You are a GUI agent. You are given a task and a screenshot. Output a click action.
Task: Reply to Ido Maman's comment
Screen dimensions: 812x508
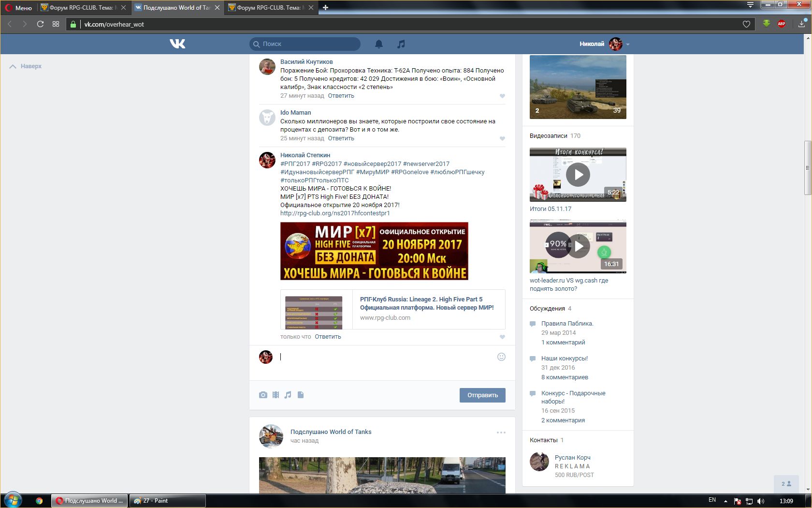coord(341,138)
